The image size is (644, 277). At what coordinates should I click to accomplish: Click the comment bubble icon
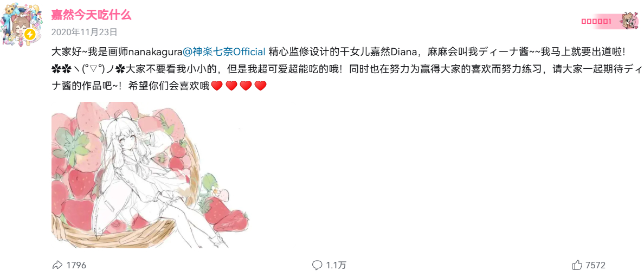tap(317, 265)
